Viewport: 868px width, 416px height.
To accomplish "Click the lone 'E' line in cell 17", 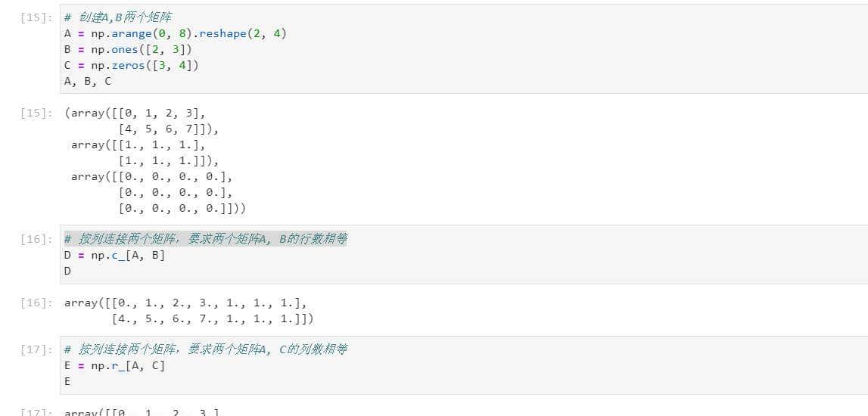I will click(68, 381).
